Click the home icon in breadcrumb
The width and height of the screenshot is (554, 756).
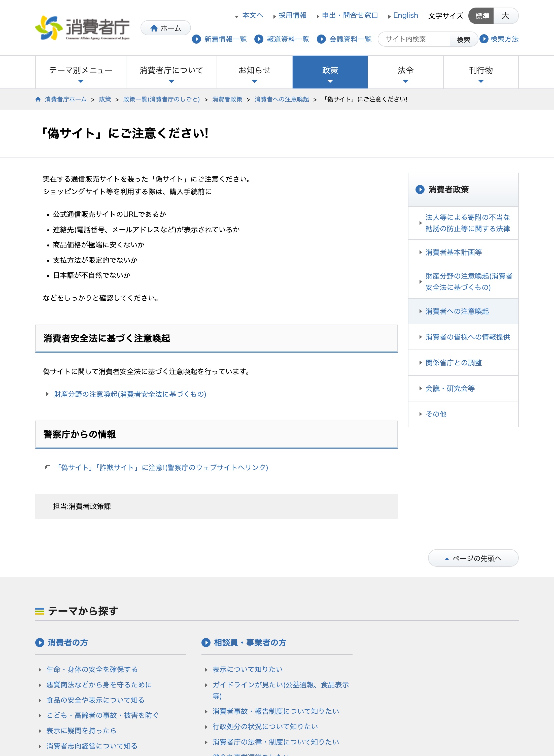(x=38, y=99)
